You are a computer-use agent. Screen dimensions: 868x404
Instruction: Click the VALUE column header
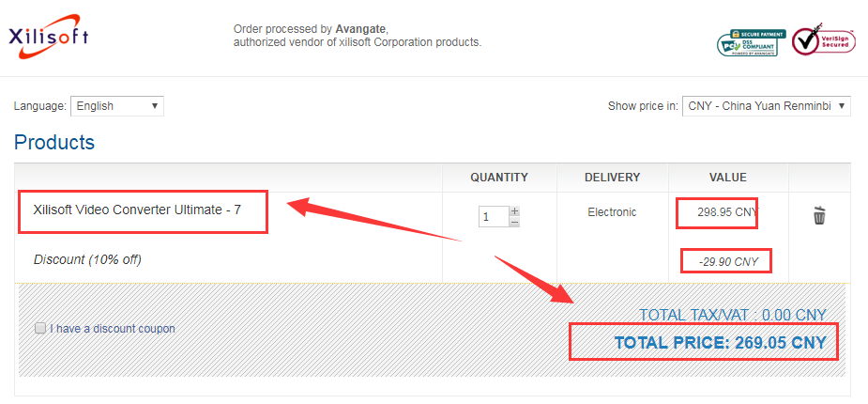pyautogui.click(x=728, y=178)
